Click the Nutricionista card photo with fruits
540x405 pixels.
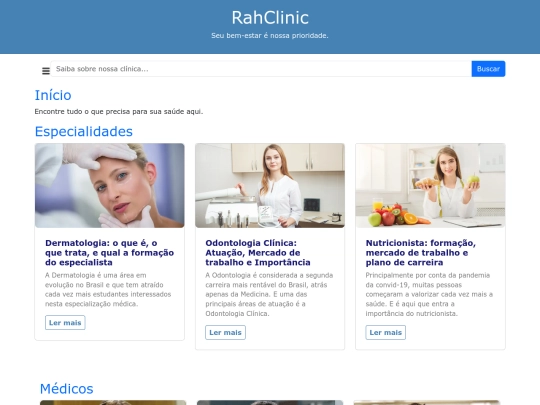coord(430,186)
